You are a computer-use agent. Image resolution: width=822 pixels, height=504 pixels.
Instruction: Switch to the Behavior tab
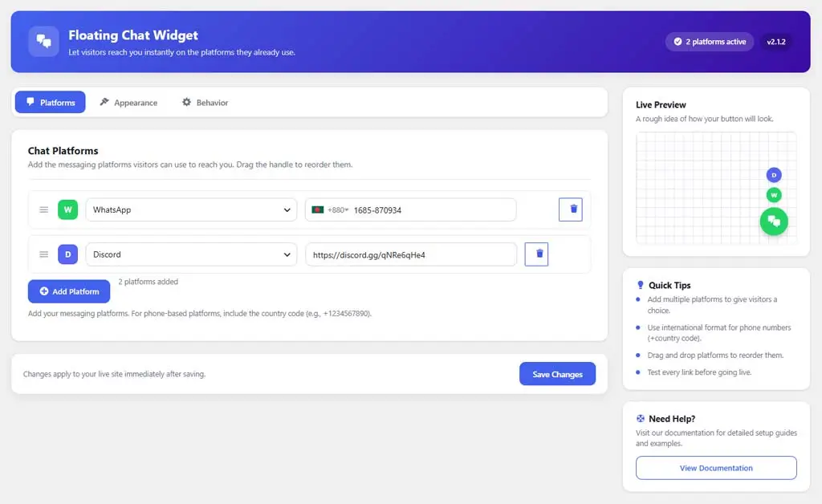[205, 102]
